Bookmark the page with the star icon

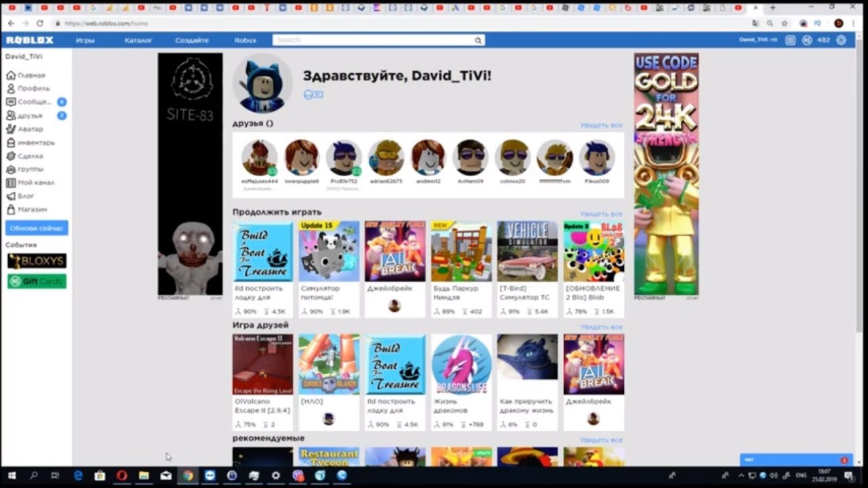785,23
